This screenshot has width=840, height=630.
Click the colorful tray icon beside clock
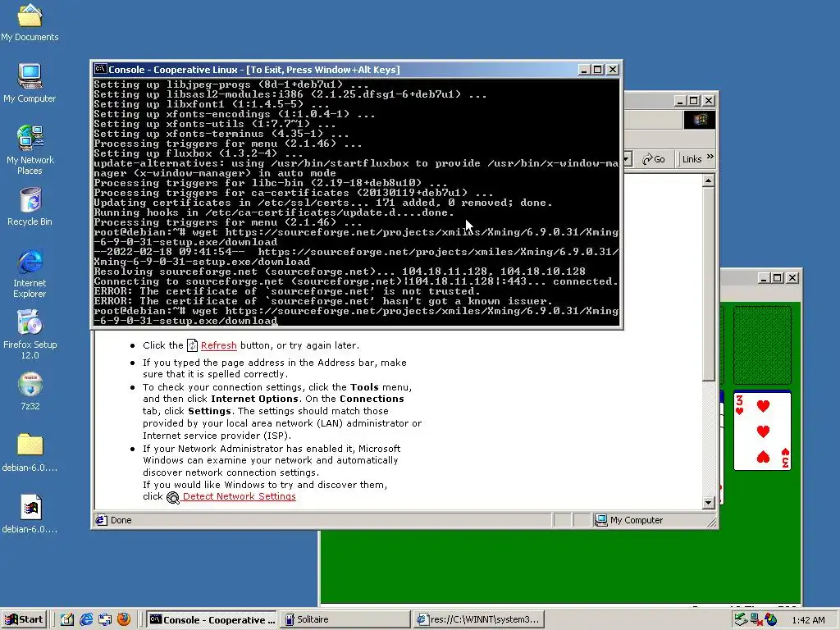coord(771,619)
